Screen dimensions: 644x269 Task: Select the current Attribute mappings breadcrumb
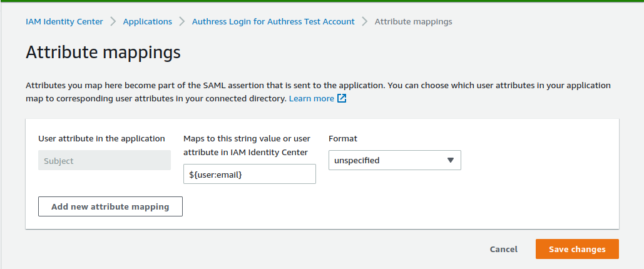[413, 21]
